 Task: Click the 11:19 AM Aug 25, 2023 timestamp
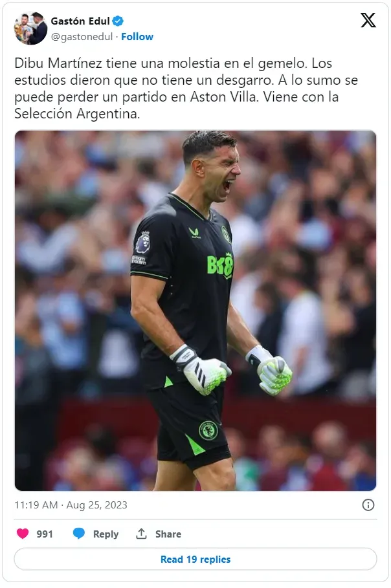(x=71, y=505)
